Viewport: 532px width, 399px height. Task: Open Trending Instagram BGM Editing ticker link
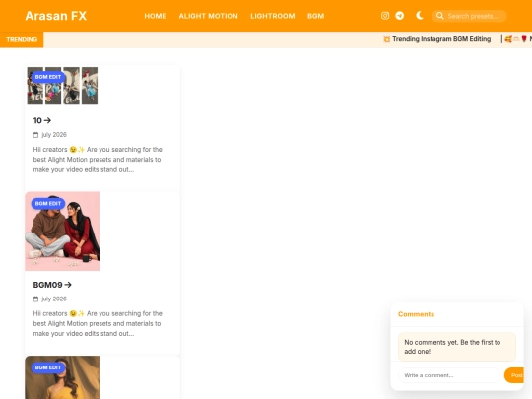(x=437, y=39)
